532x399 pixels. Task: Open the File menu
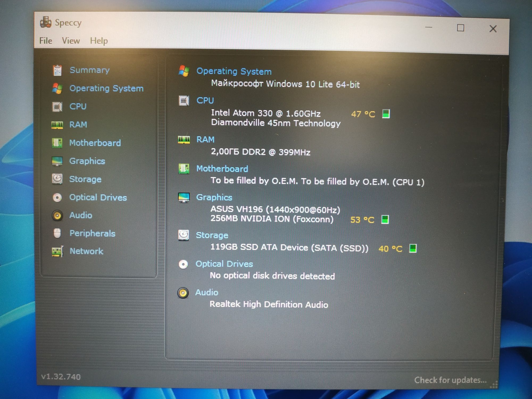[46, 41]
